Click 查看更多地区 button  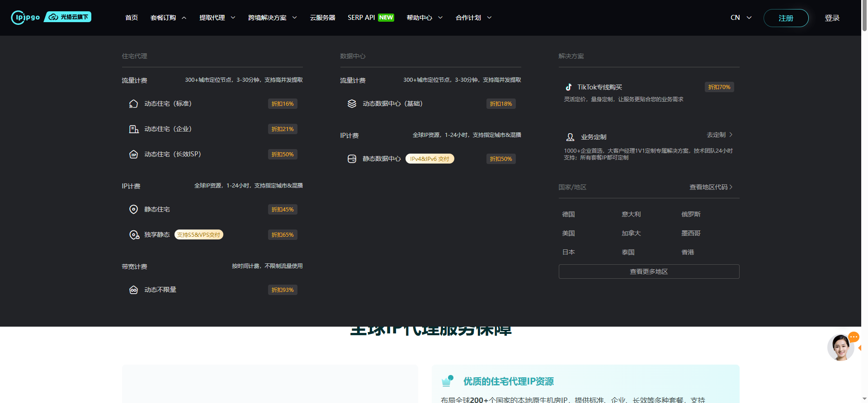pos(649,272)
